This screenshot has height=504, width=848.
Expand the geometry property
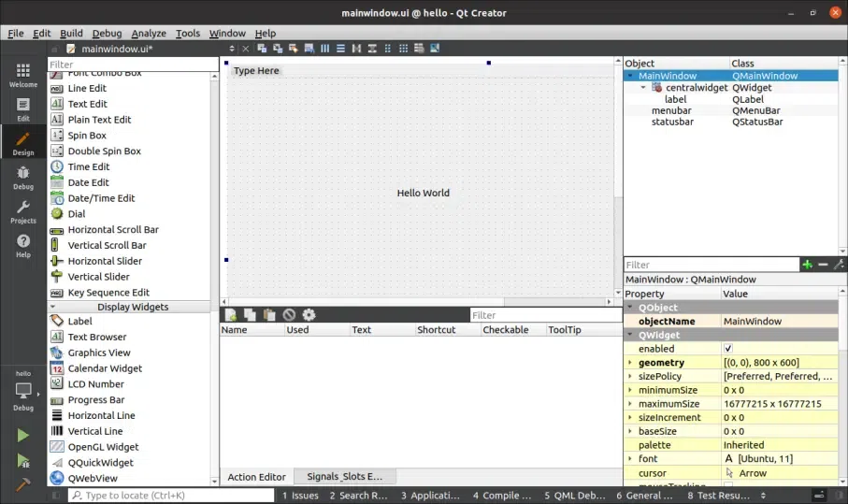tap(630, 362)
